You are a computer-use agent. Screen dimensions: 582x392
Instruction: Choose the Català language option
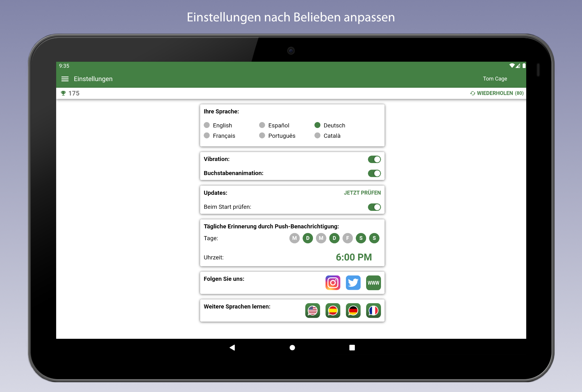317,135
